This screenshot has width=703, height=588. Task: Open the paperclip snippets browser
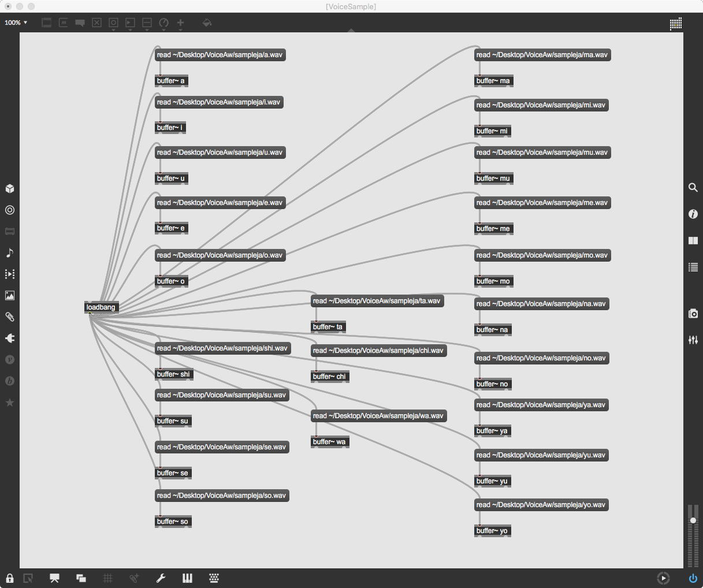coord(10,317)
